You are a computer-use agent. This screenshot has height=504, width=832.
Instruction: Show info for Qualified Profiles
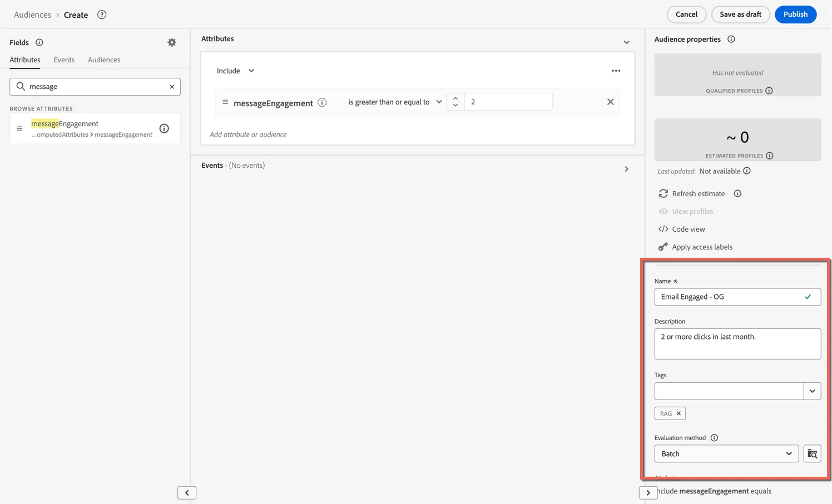(x=769, y=91)
